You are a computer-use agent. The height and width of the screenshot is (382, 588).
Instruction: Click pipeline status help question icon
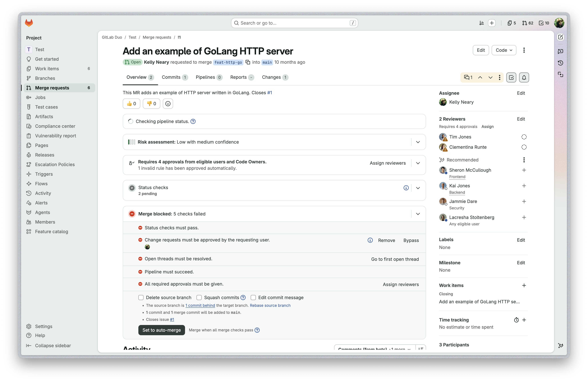pos(193,121)
